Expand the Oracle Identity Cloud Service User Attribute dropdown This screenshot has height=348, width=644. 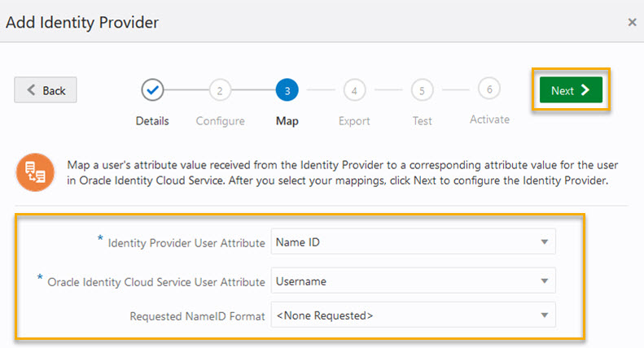[x=414, y=281]
